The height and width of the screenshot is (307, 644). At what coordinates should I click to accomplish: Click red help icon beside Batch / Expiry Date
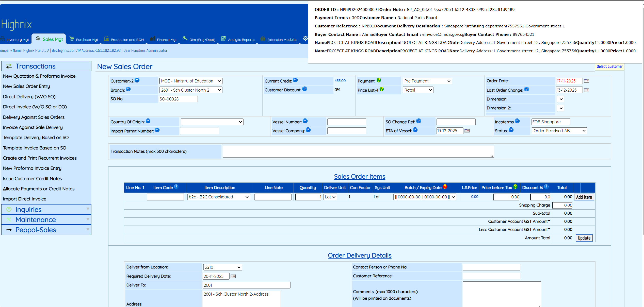tap(445, 187)
